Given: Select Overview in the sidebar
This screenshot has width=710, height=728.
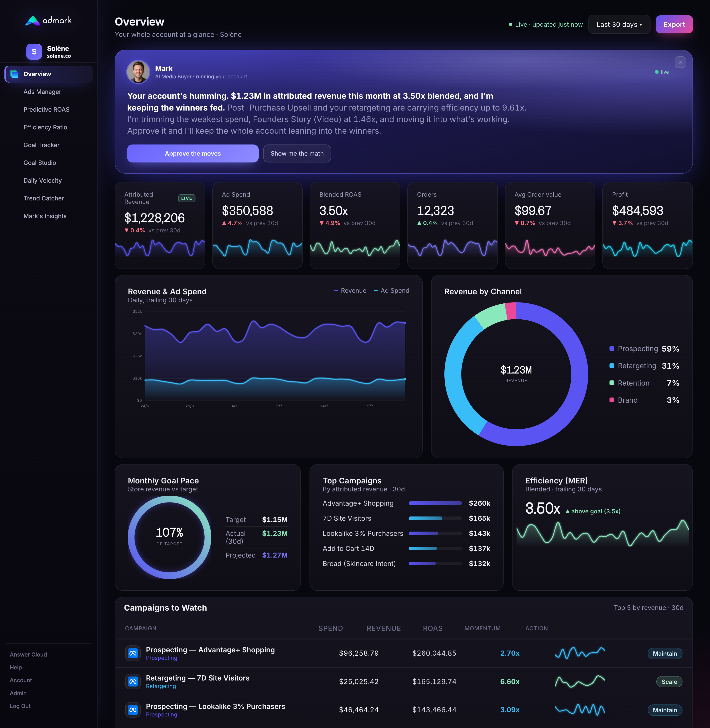Looking at the screenshot, I should 48,74.
